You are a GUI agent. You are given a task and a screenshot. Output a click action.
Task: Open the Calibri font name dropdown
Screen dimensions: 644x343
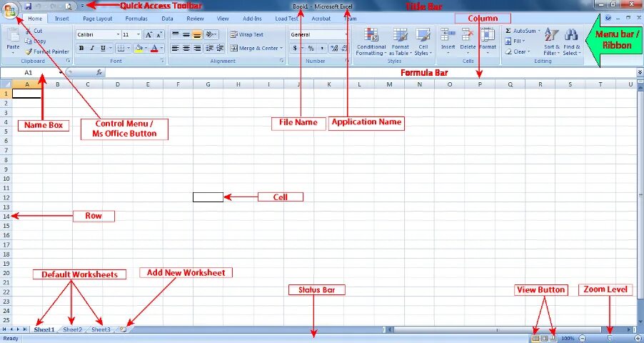119,35
